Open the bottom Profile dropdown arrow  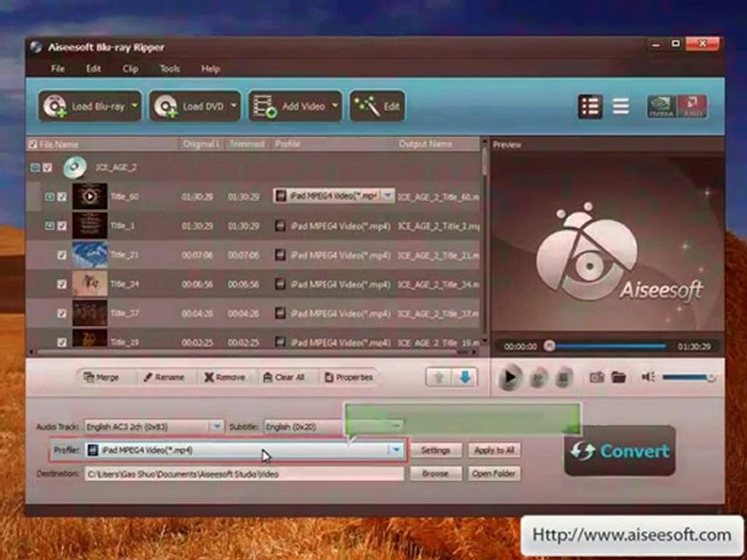(x=396, y=450)
